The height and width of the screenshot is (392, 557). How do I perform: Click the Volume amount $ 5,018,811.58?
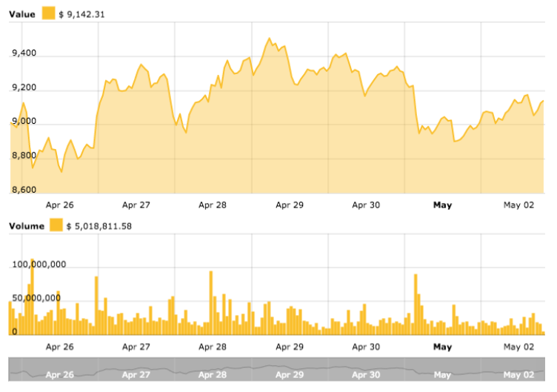[99, 227]
